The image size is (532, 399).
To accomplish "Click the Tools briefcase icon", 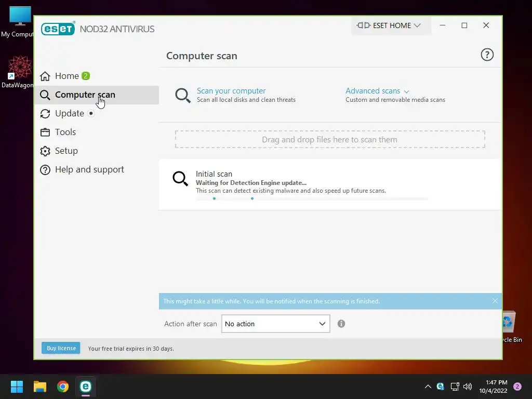I will pyautogui.click(x=45, y=132).
